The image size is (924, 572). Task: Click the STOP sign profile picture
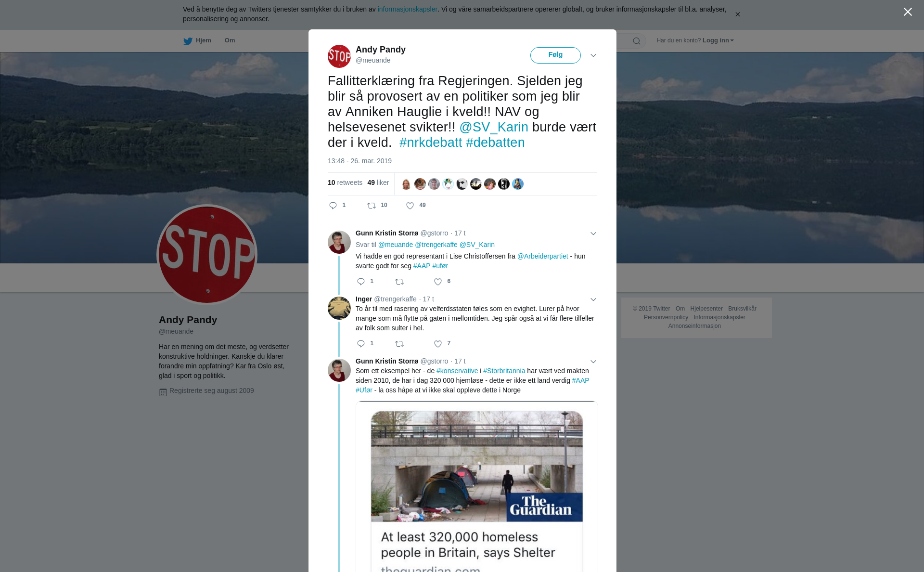(x=207, y=255)
